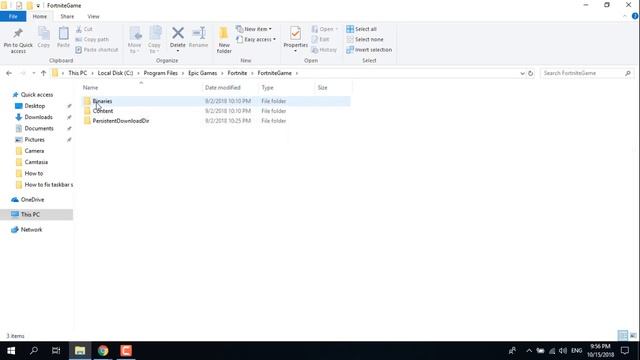Click the Edit ribbon button

pyautogui.click(x=321, y=40)
